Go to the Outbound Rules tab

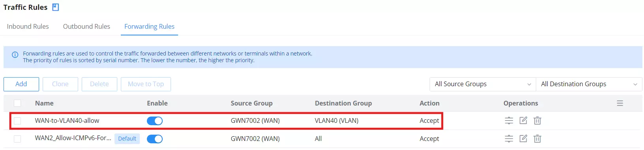point(86,26)
